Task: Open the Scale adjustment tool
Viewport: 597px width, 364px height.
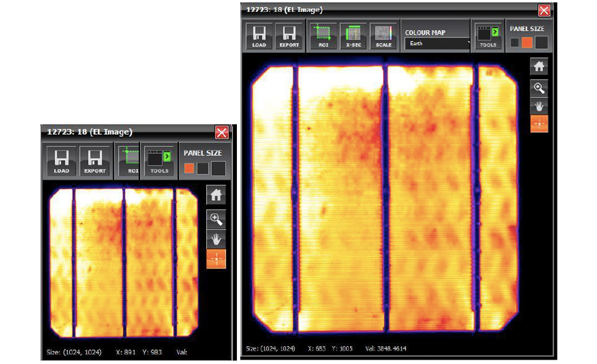Action: [383, 35]
